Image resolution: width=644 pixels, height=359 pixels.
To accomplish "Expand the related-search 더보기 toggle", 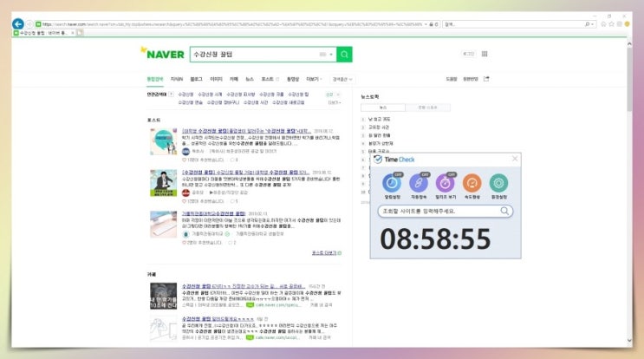I will [x=335, y=102].
